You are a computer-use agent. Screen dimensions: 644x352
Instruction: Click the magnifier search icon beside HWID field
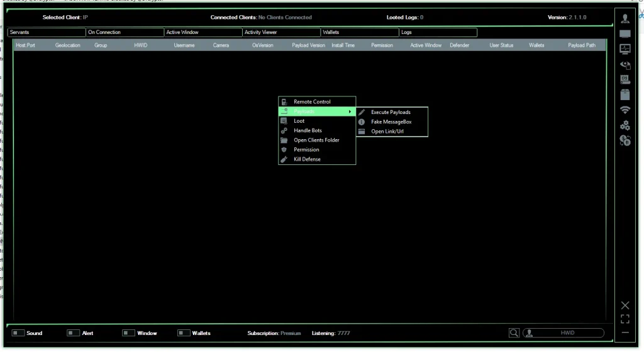(514, 333)
